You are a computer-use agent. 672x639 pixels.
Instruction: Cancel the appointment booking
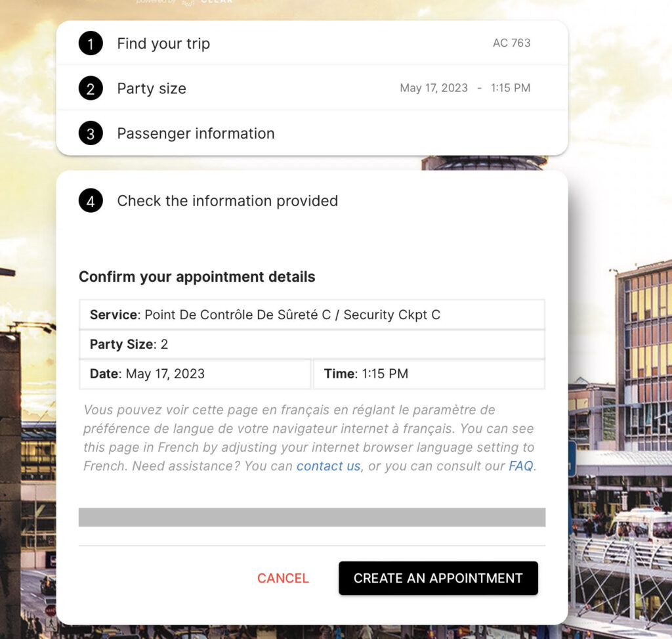pyautogui.click(x=283, y=578)
